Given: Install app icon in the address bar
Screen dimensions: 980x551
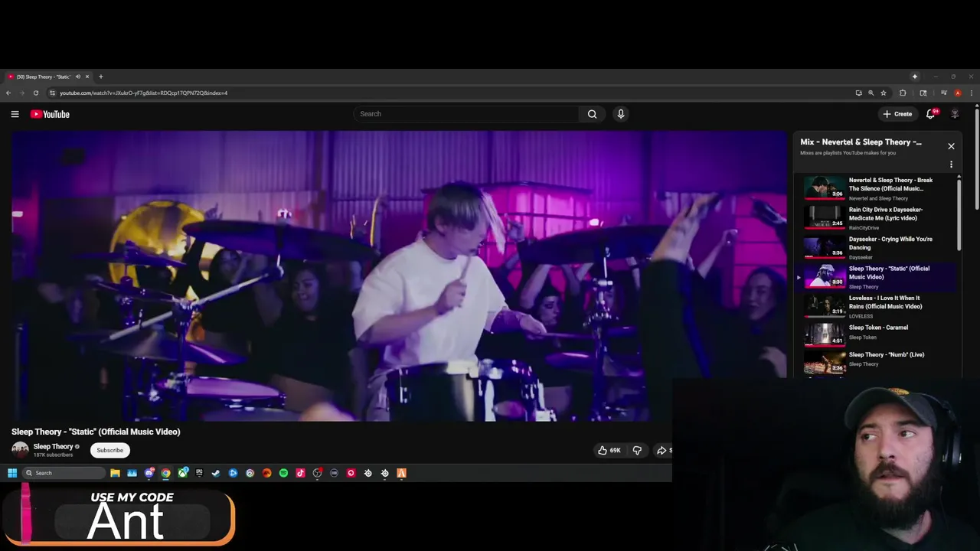Looking at the screenshot, I should pos(859,93).
